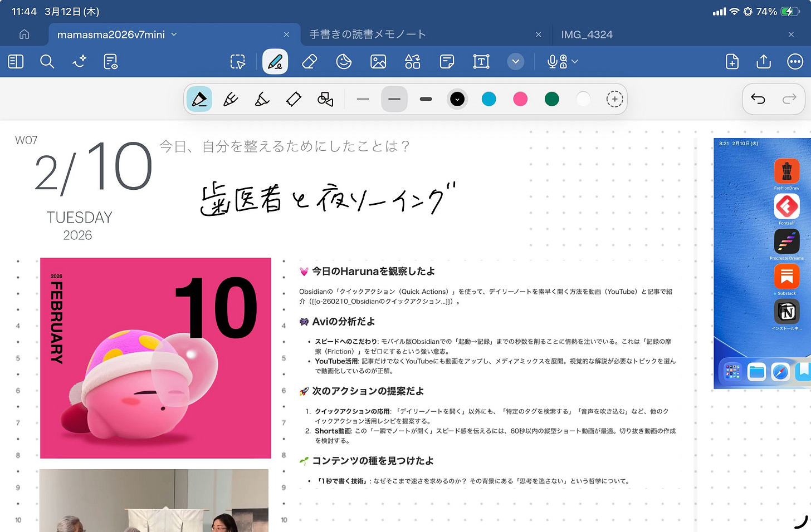
Task: Choose the image insert tool
Action: (378, 61)
